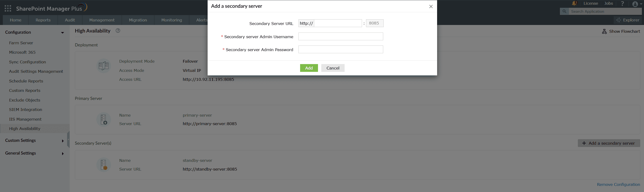The image size is (644, 192).
Task: Select Sync Configuration in sidebar
Action: (28, 62)
